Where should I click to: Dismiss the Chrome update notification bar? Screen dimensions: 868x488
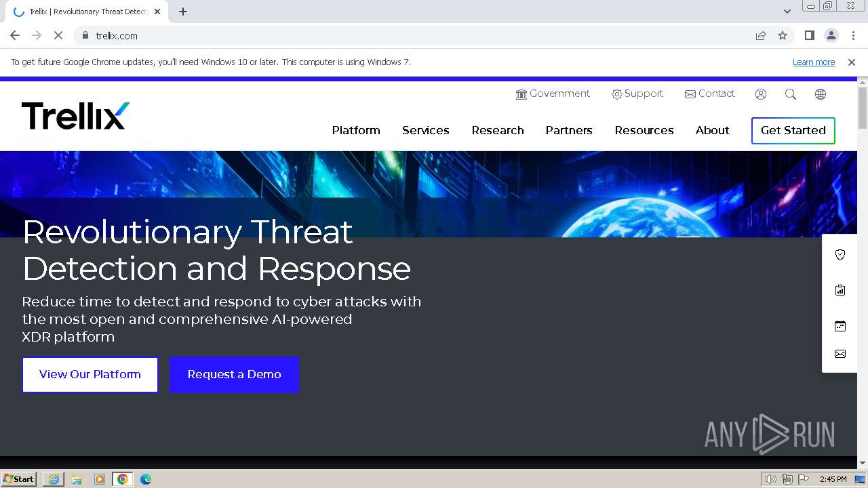tap(852, 62)
